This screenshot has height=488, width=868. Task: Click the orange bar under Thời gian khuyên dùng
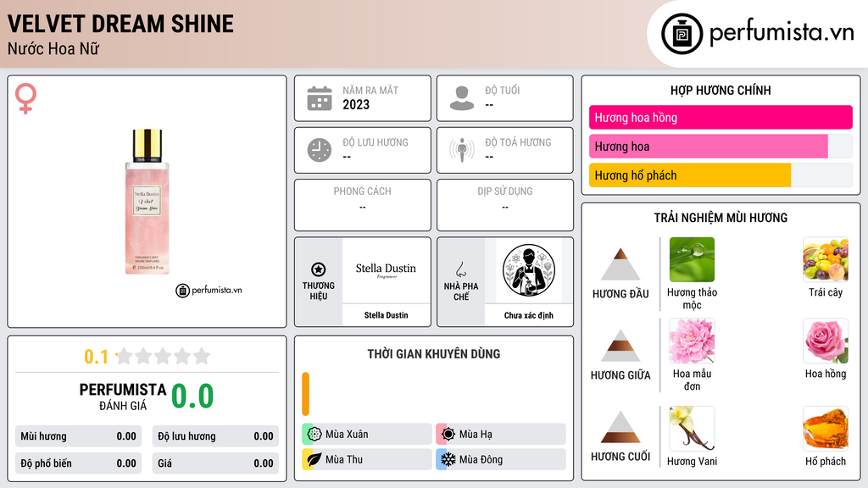305,394
